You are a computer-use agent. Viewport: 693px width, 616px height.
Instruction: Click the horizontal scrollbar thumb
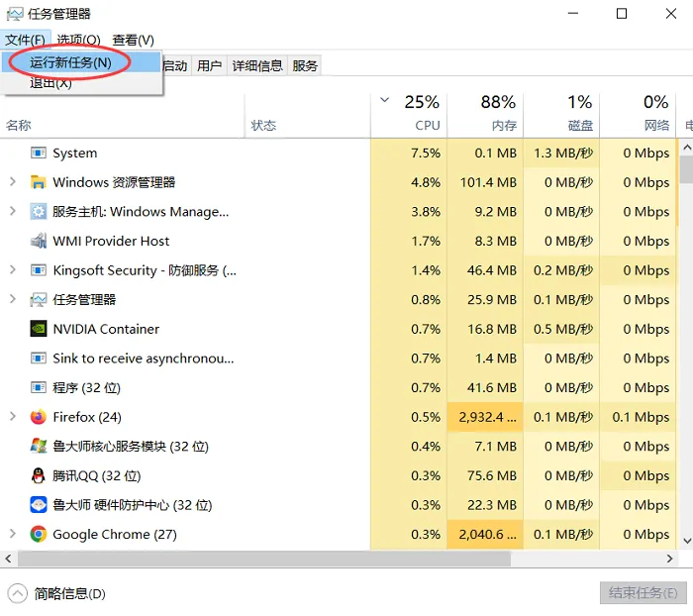pos(264,559)
